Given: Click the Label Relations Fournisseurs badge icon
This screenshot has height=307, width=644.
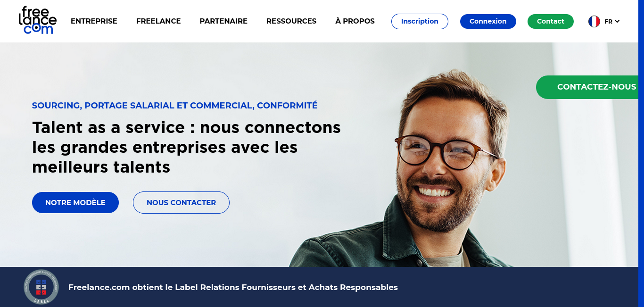Looking at the screenshot, I should pos(41,287).
